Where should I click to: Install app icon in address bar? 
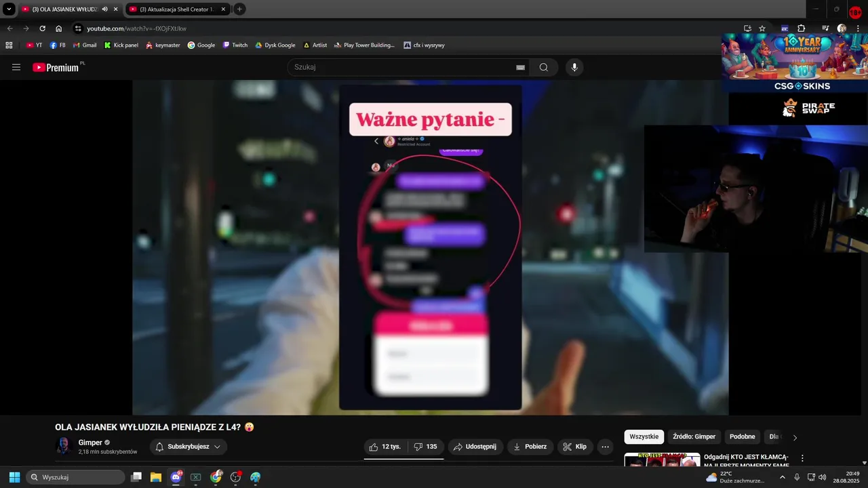point(747,28)
